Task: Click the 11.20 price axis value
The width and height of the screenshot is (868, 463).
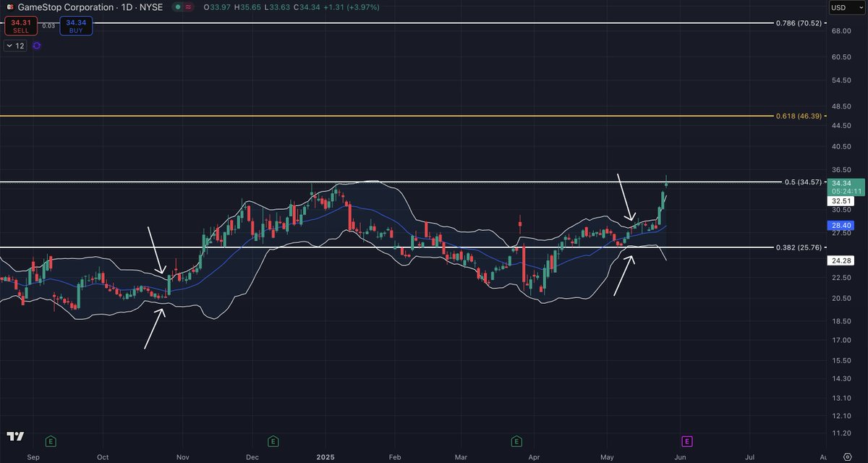Action: pyautogui.click(x=841, y=433)
